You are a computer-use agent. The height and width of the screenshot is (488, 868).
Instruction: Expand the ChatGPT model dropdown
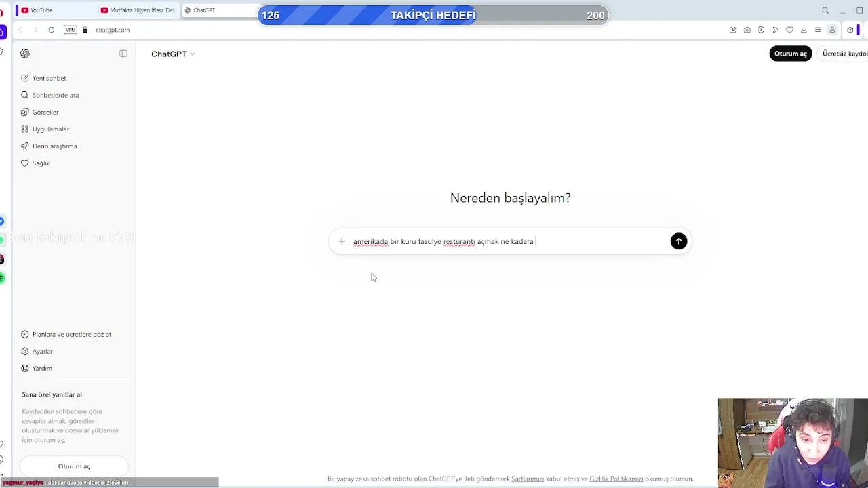click(x=173, y=54)
